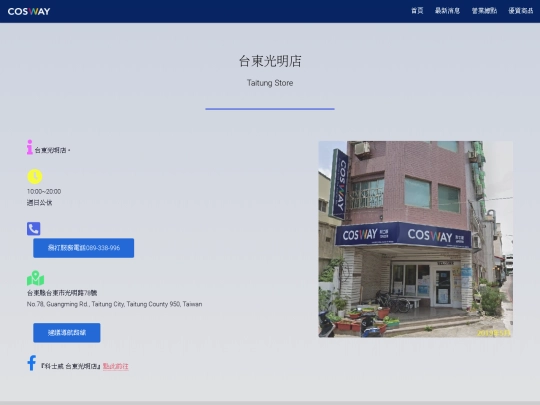Screen dimensions: 540x405
Task: Select the 『科士威 台東光明店』 Facebook label
Action: tap(71, 366)
